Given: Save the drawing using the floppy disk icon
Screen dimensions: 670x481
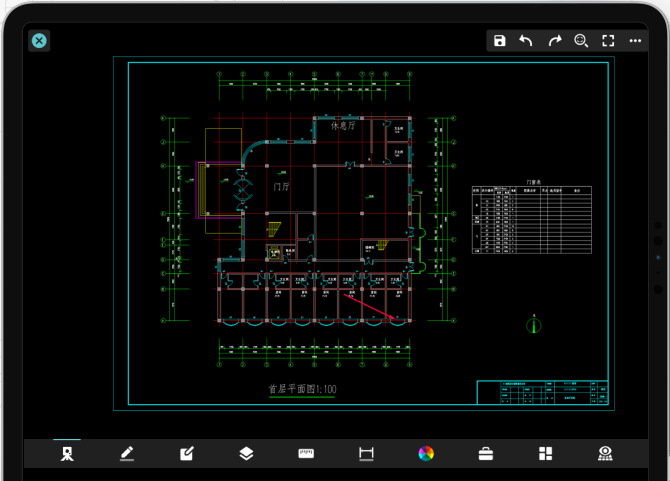Looking at the screenshot, I should [500, 41].
